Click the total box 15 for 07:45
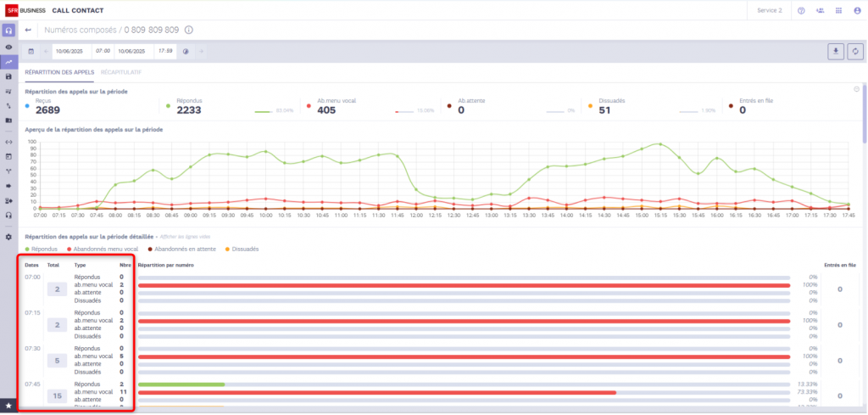Viewport: 868px width, 415px height. coord(57,395)
